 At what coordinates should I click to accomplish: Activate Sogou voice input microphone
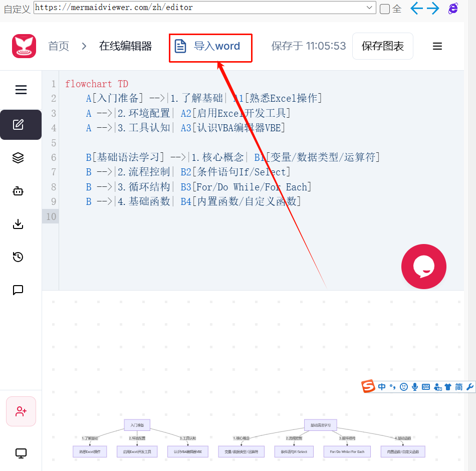click(414, 386)
